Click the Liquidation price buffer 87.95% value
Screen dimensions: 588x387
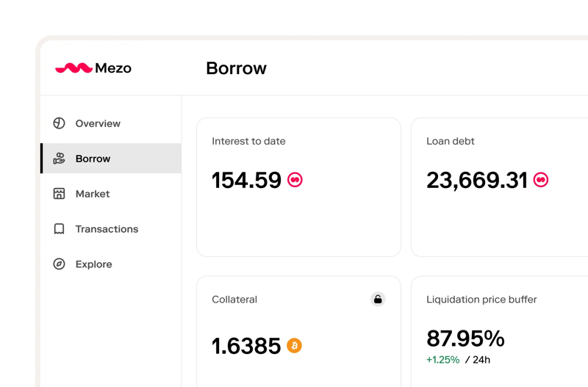pos(465,339)
